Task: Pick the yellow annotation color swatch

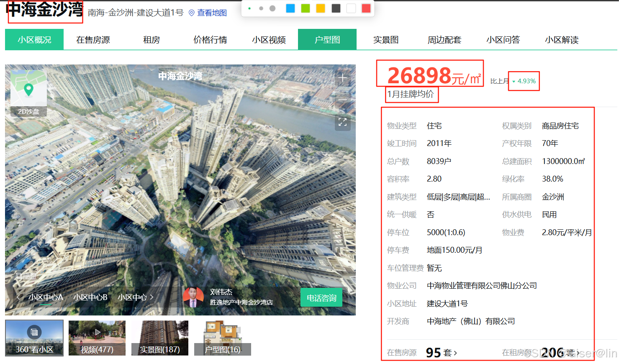Action: click(x=321, y=8)
